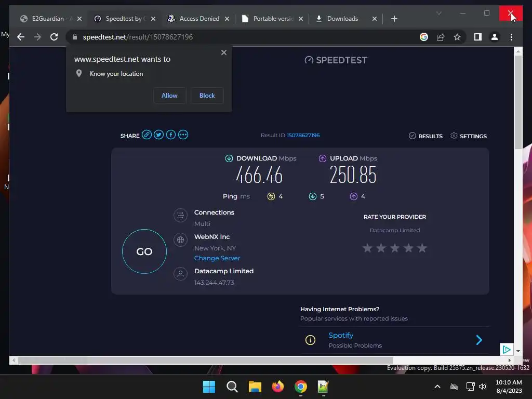Share this page using share icon
The height and width of the screenshot is (399, 532).
click(441, 37)
